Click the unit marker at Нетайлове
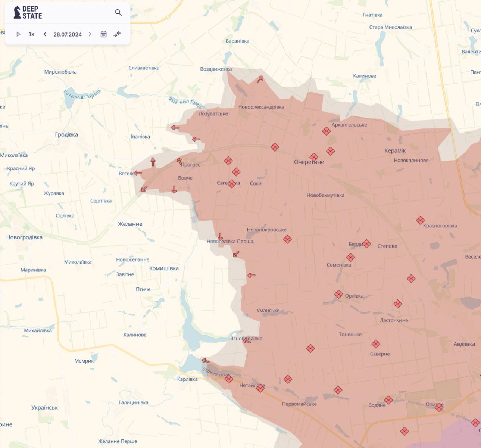The image size is (481, 448). tap(260, 388)
